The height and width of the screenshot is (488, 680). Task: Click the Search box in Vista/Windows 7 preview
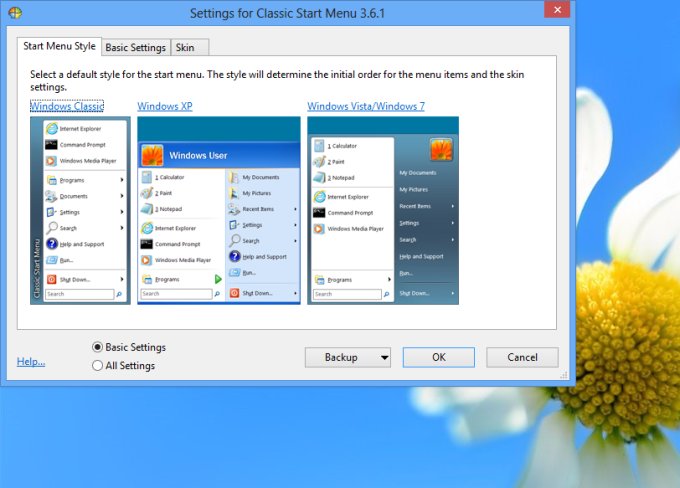pyautogui.click(x=347, y=294)
